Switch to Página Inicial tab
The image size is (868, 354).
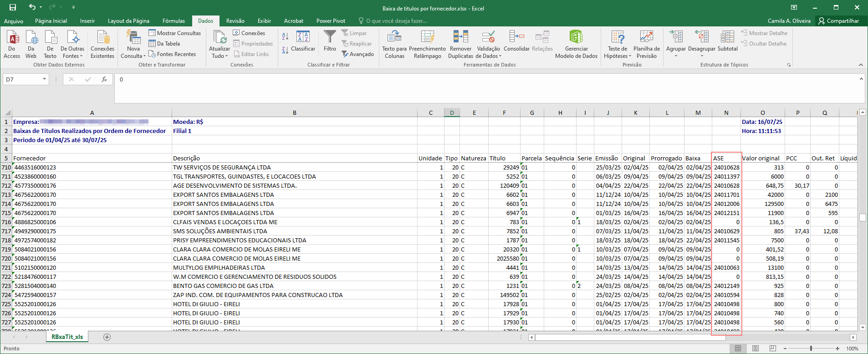[51, 21]
